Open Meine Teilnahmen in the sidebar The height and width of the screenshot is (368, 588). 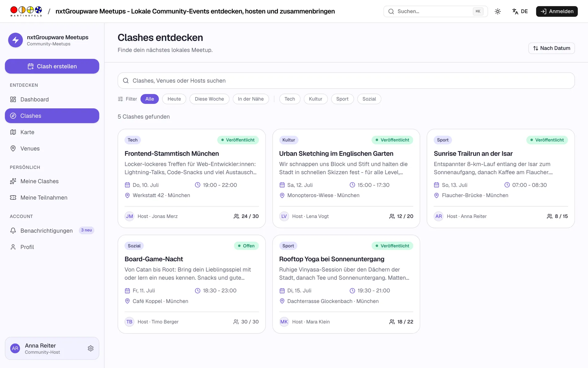52,197
